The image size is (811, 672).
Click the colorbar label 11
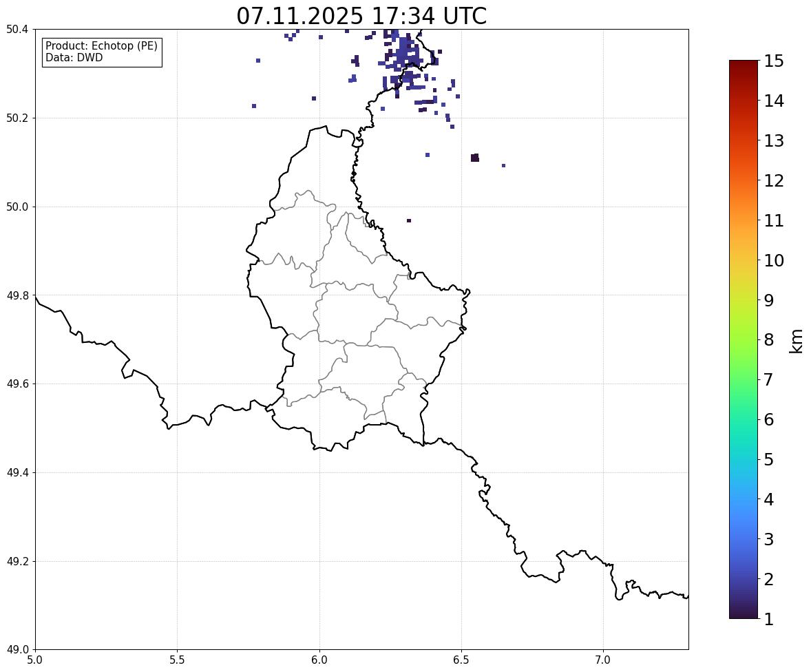(774, 220)
